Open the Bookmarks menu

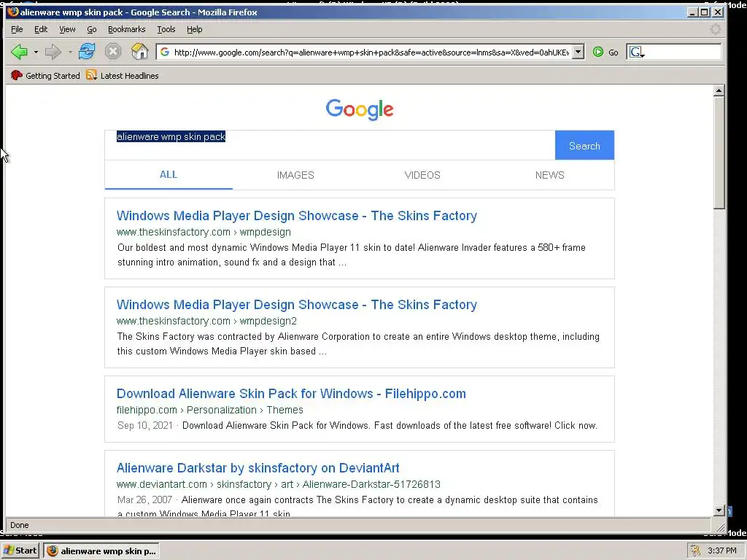tap(126, 29)
